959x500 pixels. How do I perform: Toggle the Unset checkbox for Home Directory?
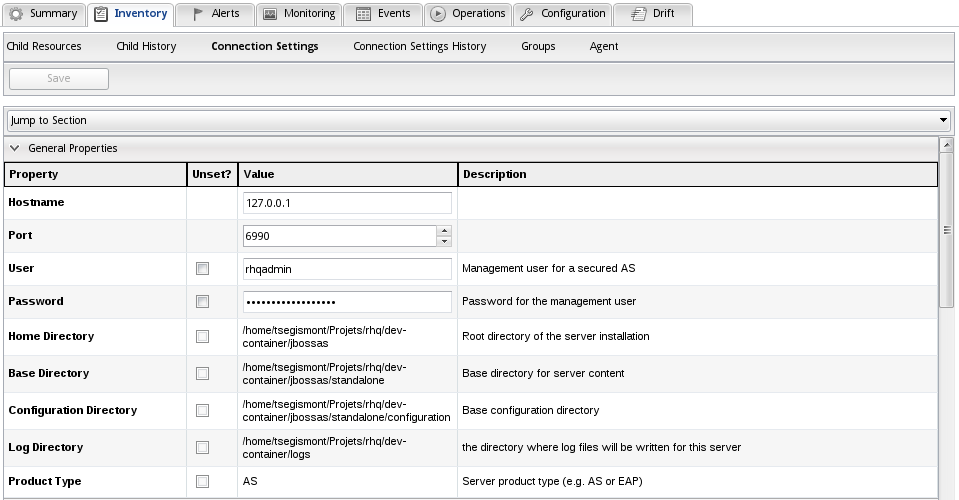(x=202, y=337)
